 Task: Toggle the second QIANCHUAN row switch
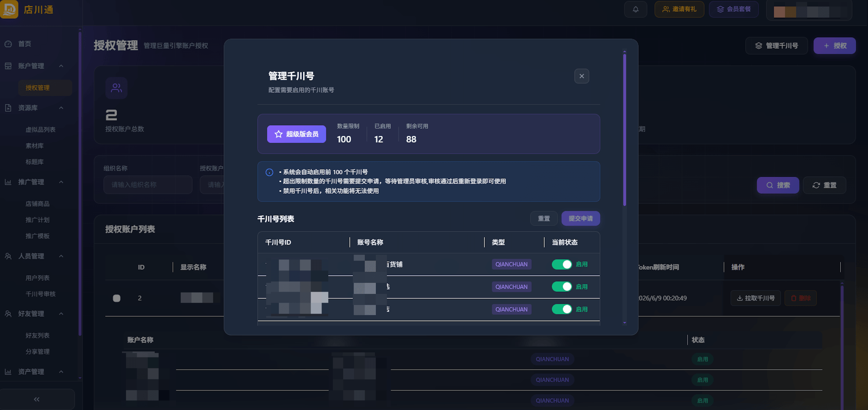click(562, 287)
